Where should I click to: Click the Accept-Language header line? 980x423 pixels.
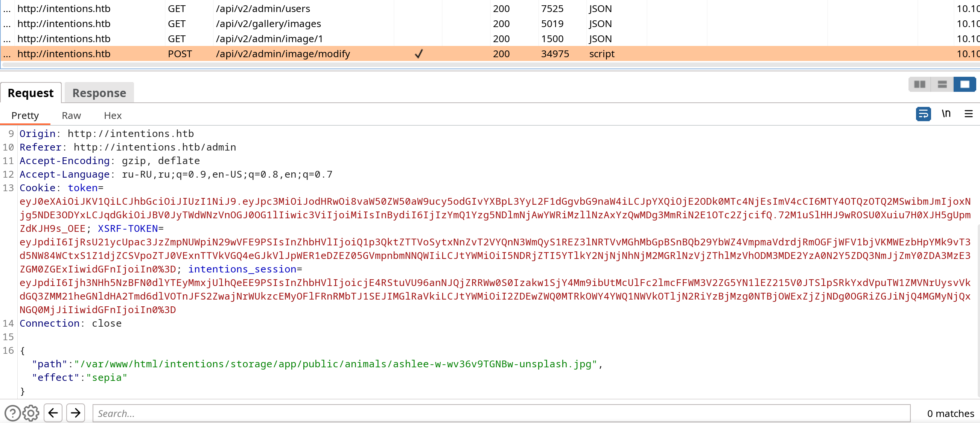tap(176, 174)
